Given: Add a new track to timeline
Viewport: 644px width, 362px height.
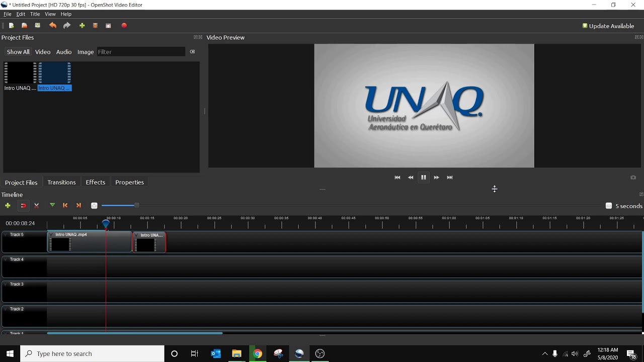Looking at the screenshot, I should 8,206.
